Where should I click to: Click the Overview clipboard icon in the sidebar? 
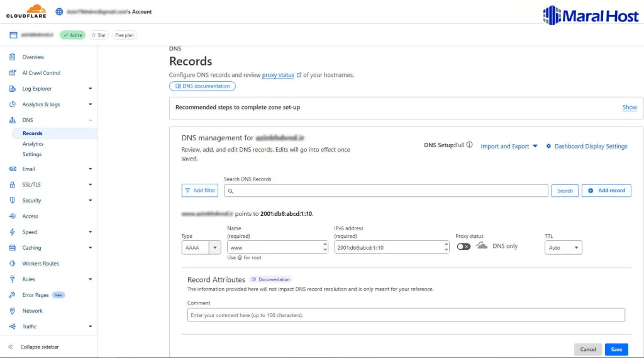[13, 57]
